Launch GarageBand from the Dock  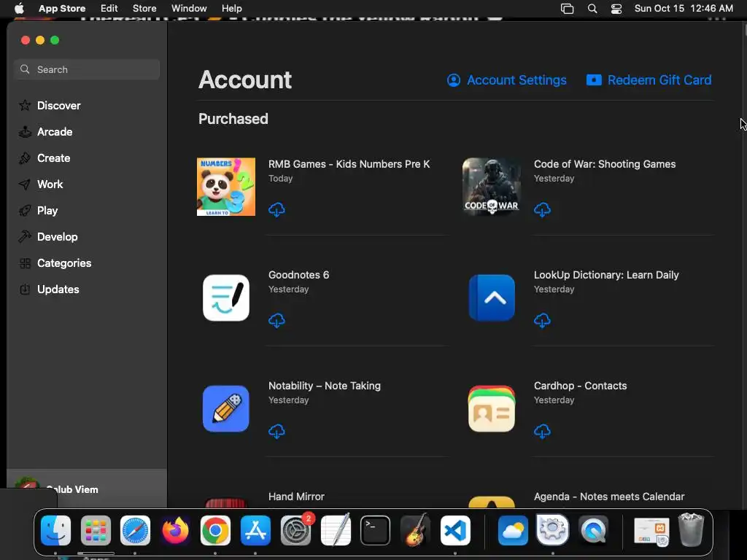click(x=415, y=530)
